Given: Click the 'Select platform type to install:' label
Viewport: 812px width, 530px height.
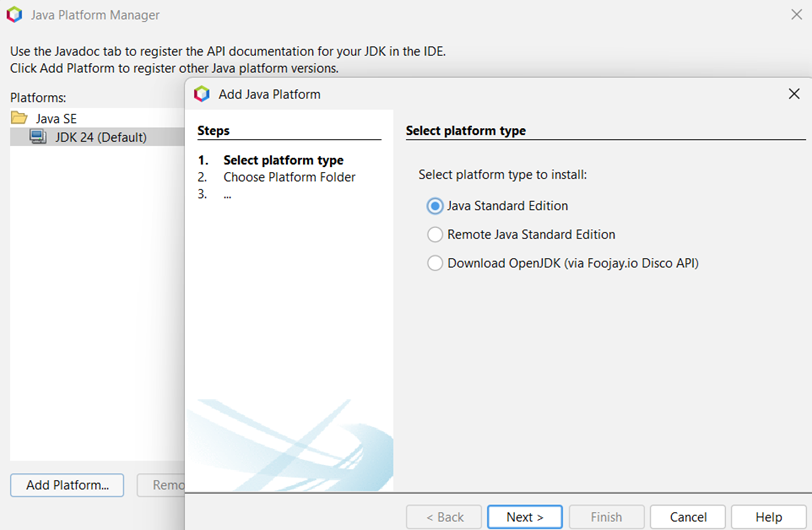Looking at the screenshot, I should (x=502, y=175).
